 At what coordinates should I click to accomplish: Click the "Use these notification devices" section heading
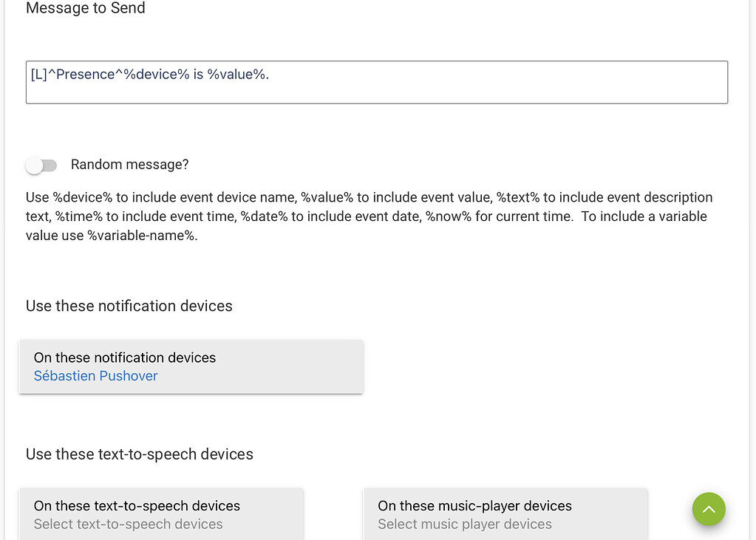(x=129, y=306)
